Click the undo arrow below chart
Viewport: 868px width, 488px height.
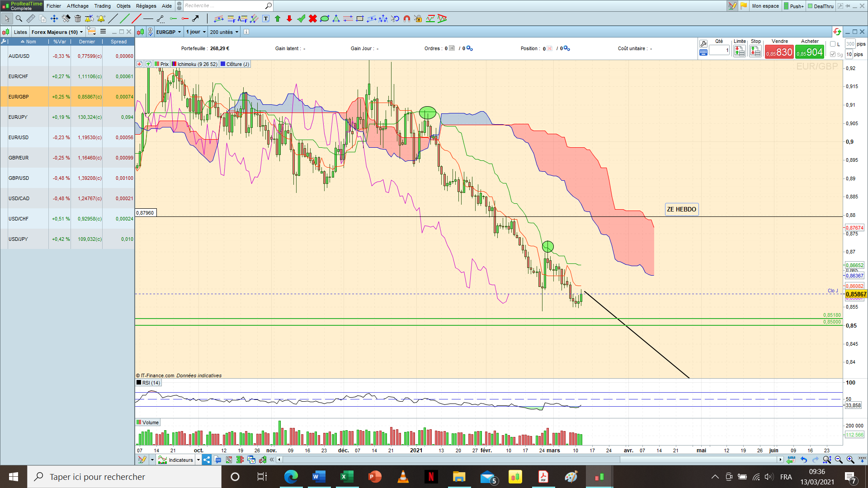tap(804, 460)
